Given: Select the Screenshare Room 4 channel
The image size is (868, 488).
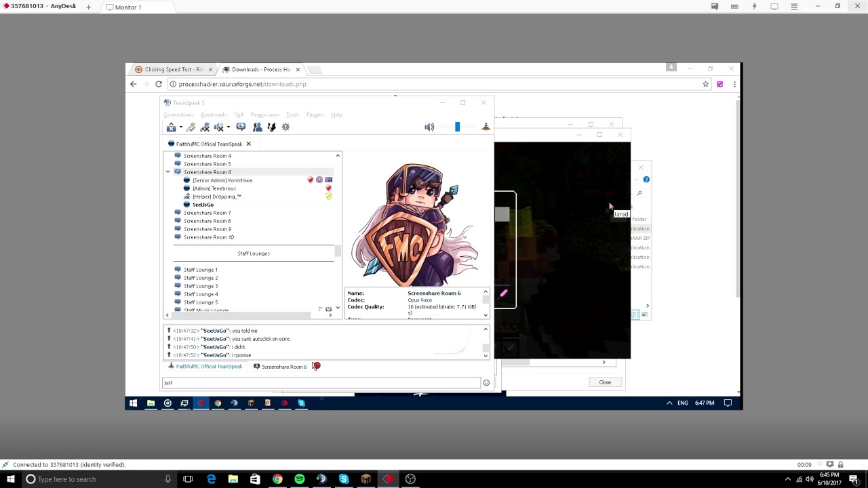Looking at the screenshot, I should (x=207, y=156).
